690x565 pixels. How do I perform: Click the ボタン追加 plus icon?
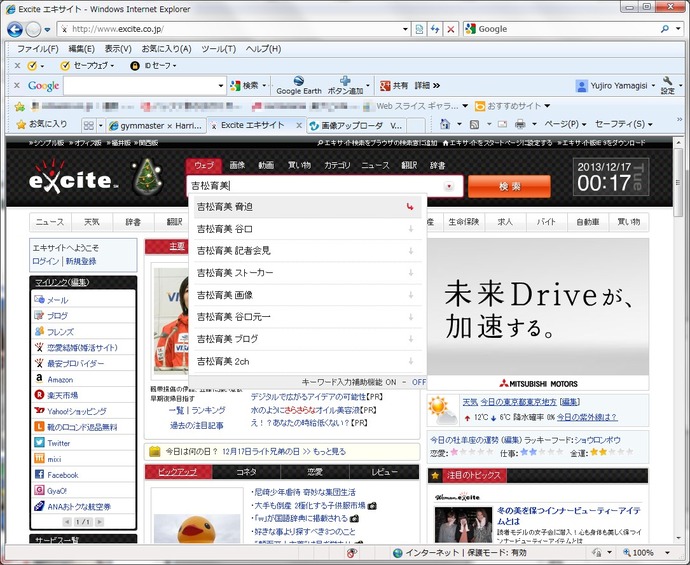coord(345,81)
